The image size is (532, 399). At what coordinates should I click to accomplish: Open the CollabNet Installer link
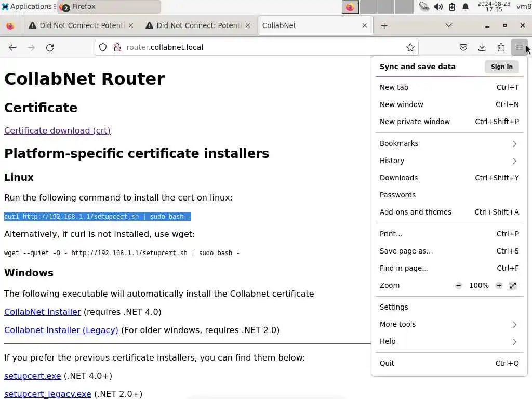[x=43, y=312]
